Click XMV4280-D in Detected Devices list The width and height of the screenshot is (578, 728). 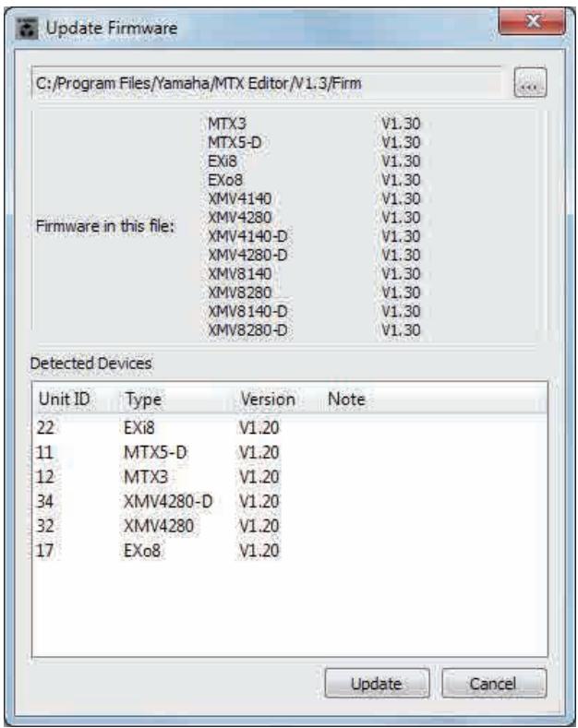pyautogui.click(x=168, y=501)
